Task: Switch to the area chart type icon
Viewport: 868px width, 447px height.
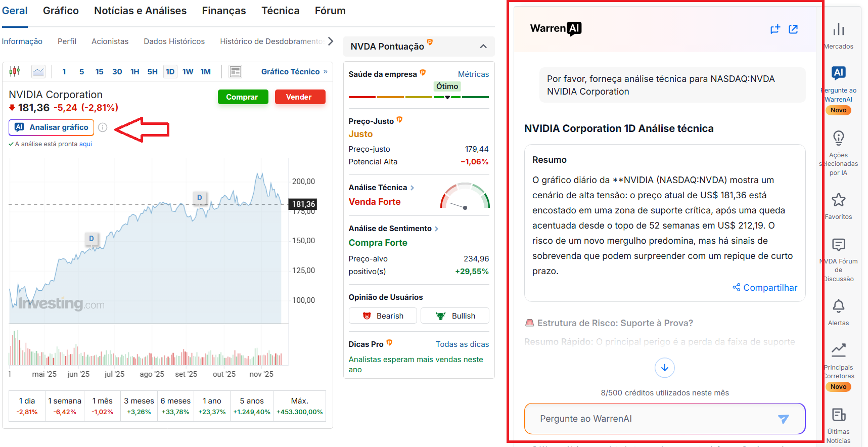Action: coord(38,71)
